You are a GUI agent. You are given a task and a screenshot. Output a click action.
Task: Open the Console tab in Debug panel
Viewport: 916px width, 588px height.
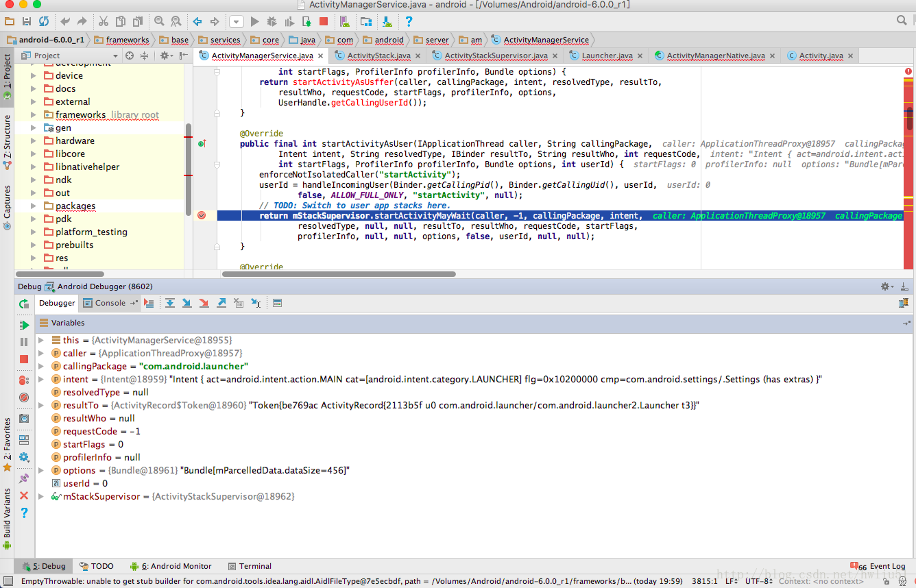pos(110,303)
